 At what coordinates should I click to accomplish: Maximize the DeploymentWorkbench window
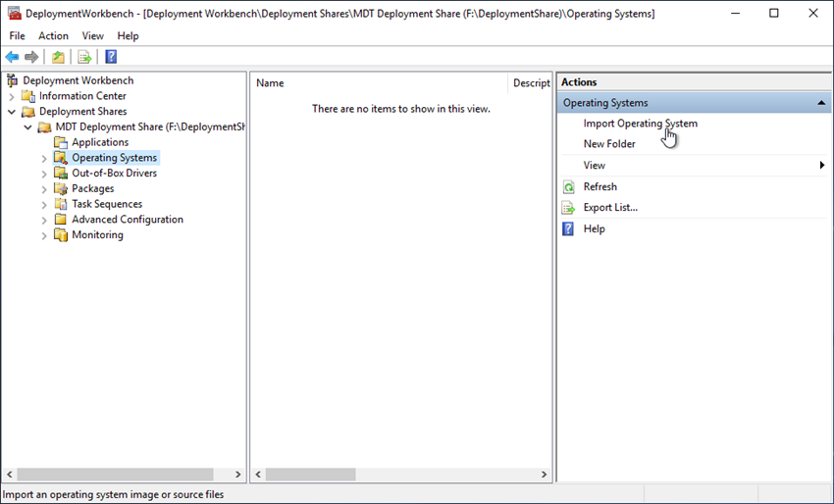(774, 14)
